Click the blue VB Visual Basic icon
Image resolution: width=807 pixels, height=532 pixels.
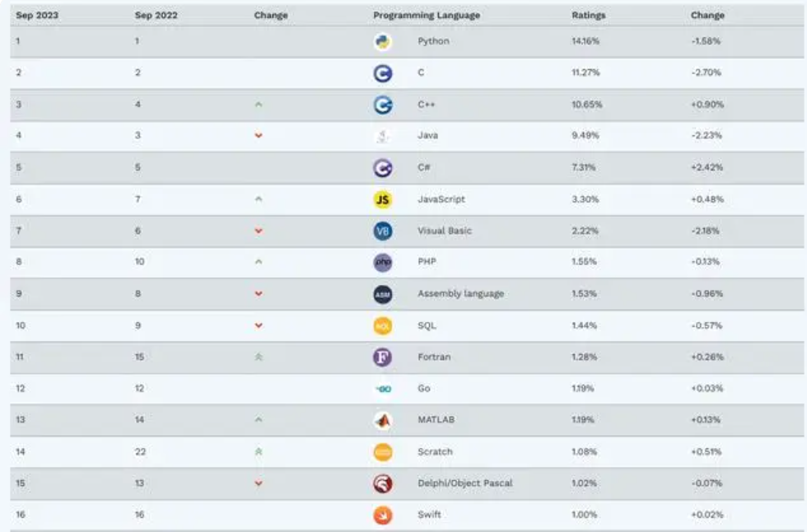coord(382,231)
